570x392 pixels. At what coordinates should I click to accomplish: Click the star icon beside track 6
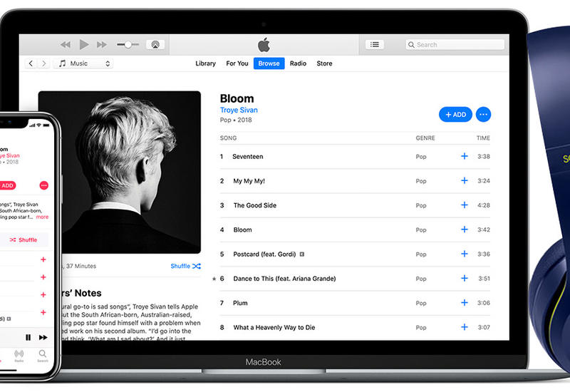point(214,279)
